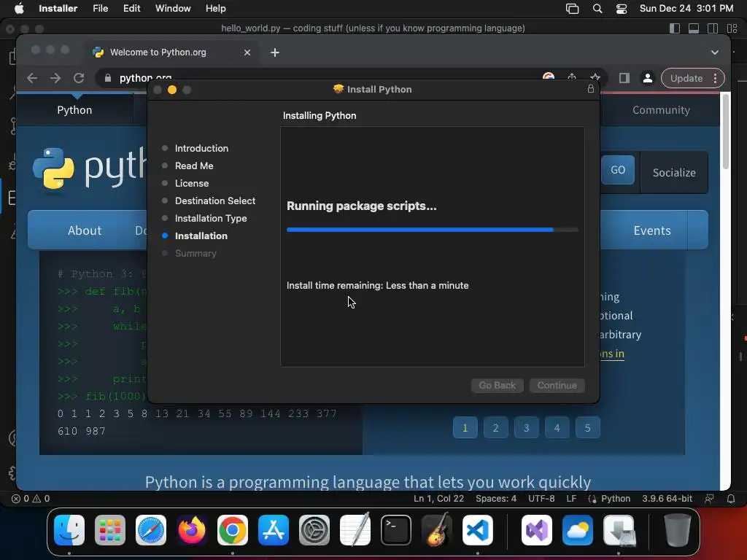Select slide 1 in the carousel
747x560 pixels.
click(x=465, y=427)
